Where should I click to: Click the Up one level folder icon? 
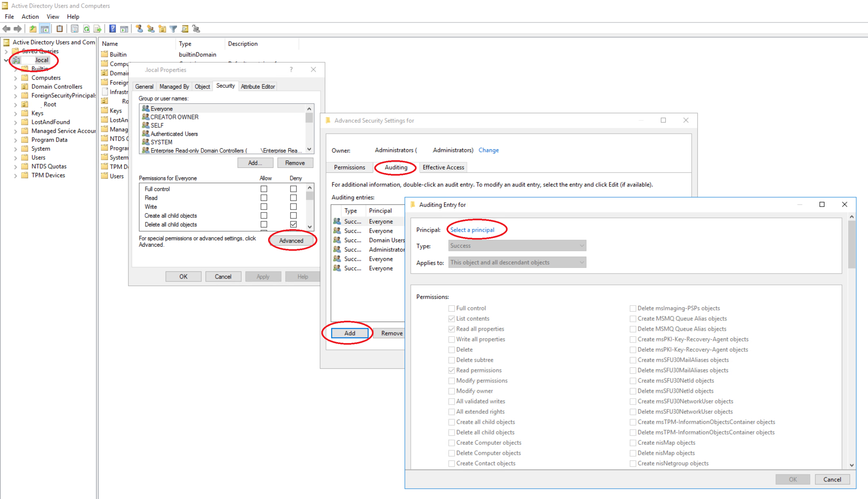(33, 29)
